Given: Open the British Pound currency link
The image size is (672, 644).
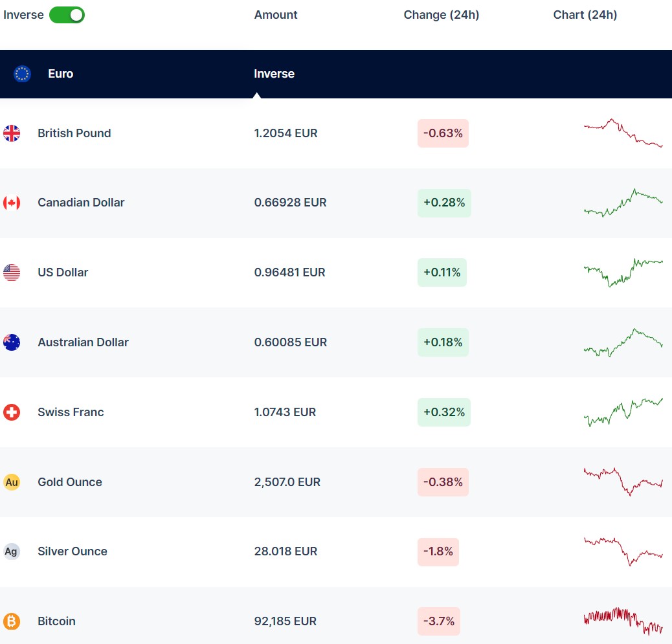Looking at the screenshot, I should tap(74, 133).
